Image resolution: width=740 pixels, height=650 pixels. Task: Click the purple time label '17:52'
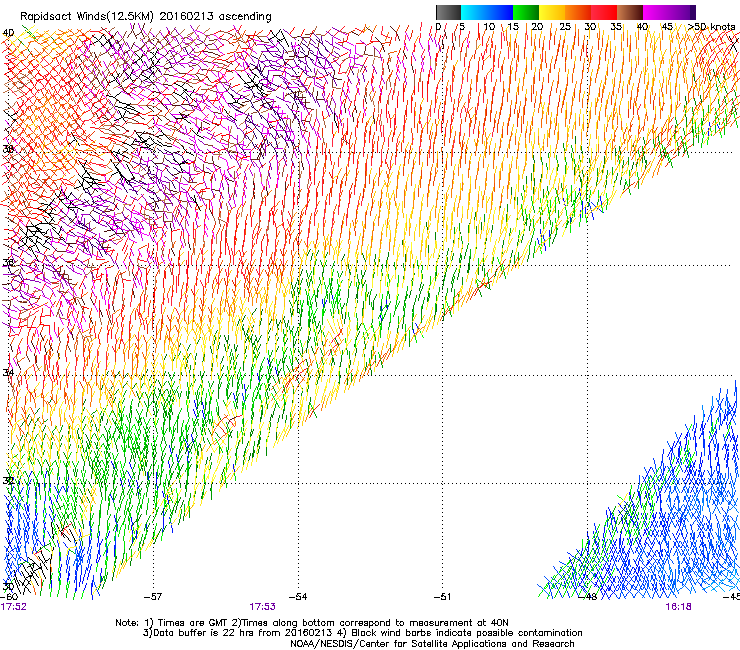pyautogui.click(x=13, y=607)
